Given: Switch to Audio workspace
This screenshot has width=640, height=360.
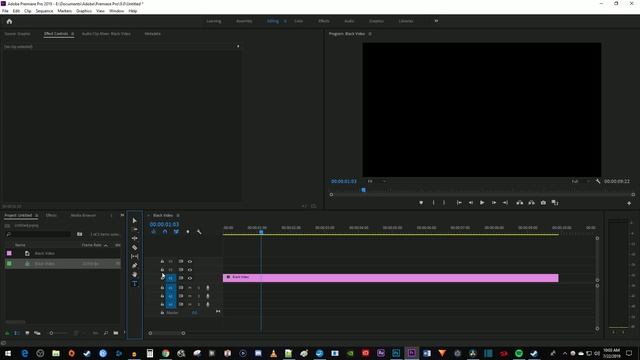Looking at the screenshot, I should point(349,21).
